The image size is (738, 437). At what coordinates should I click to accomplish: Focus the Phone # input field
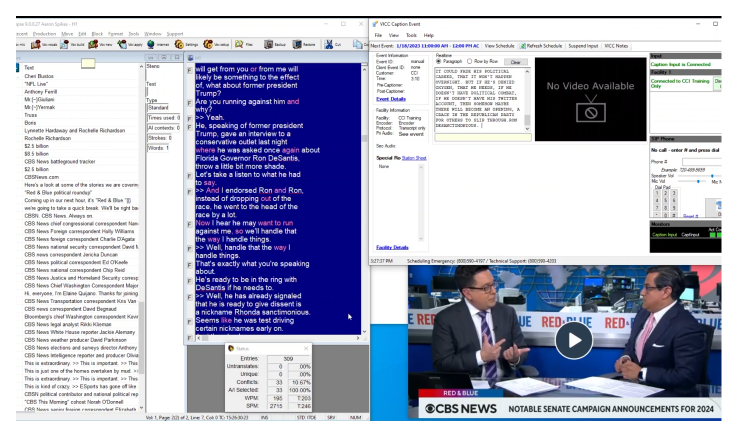tap(701, 162)
